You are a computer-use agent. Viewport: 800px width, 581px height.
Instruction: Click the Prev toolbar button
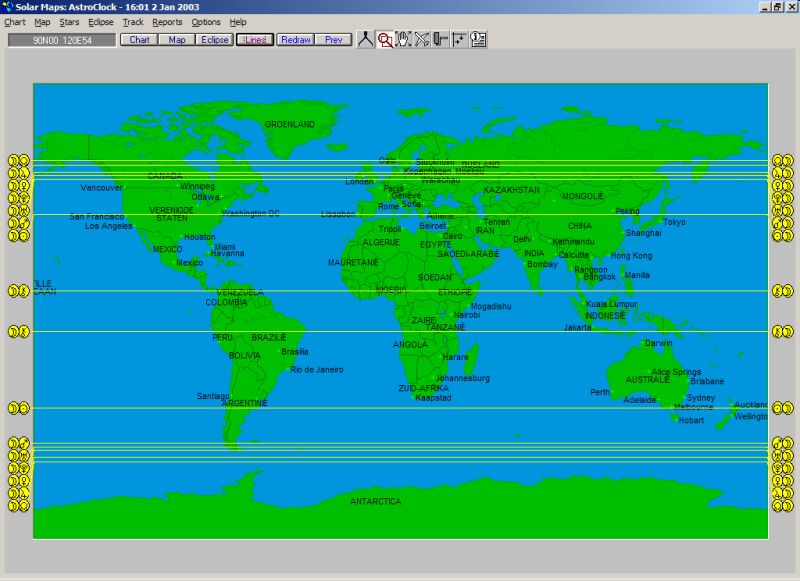(333, 40)
